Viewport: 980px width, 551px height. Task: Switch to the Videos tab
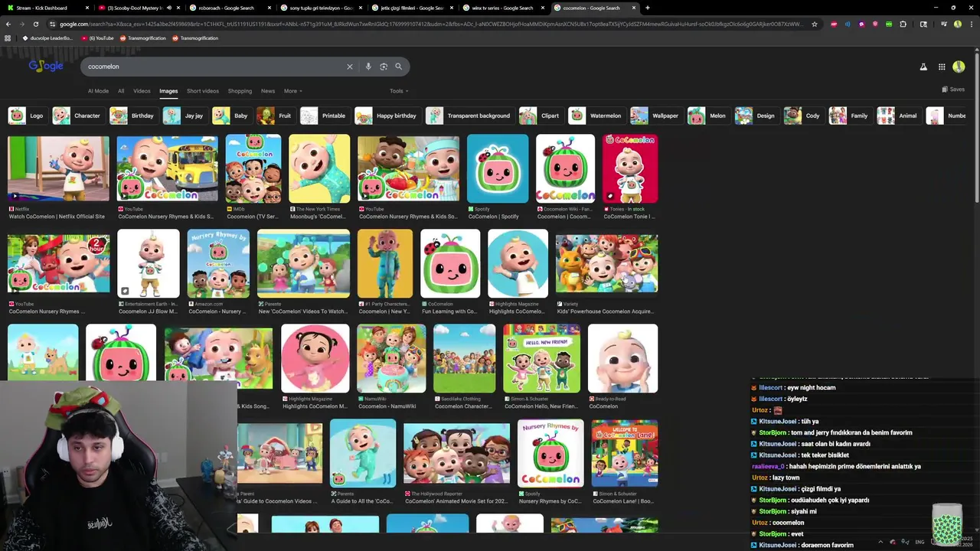click(x=142, y=91)
